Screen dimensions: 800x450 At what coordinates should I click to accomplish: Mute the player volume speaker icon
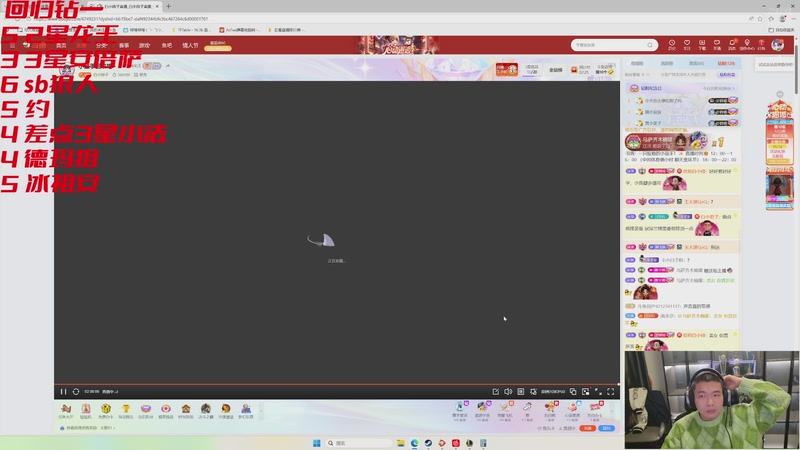(508, 392)
